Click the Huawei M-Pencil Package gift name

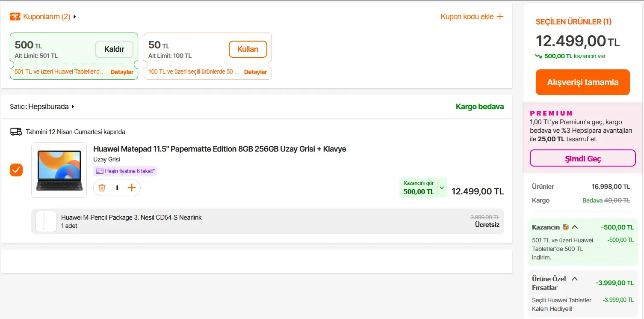point(131,218)
